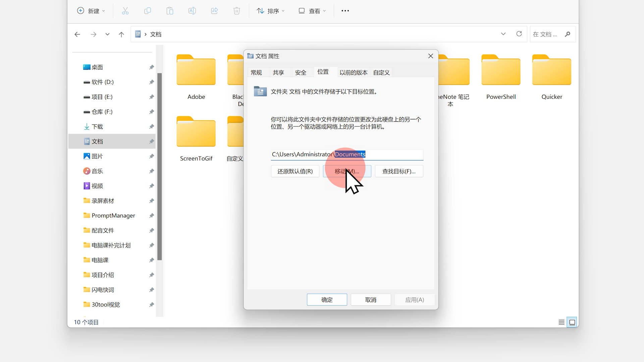Expand the address bar history chevron
The height and width of the screenshot is (362, 644).
(x=503, y=34)
